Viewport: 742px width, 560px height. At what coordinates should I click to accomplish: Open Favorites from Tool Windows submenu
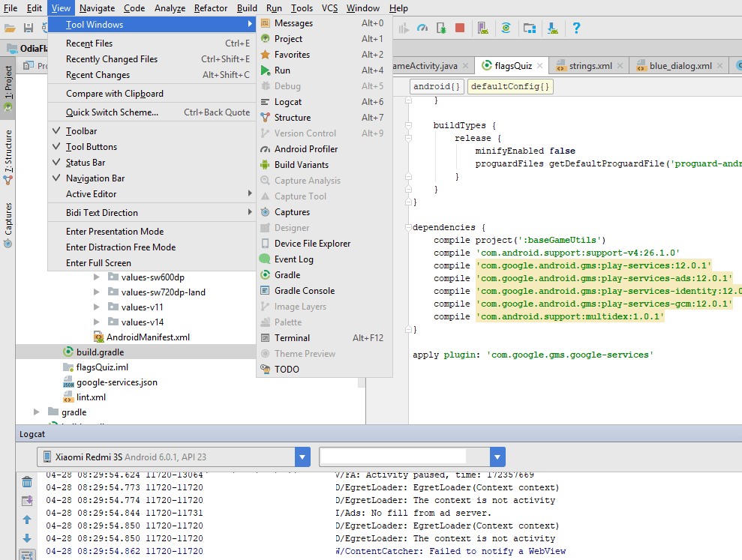tap(324, 55)
